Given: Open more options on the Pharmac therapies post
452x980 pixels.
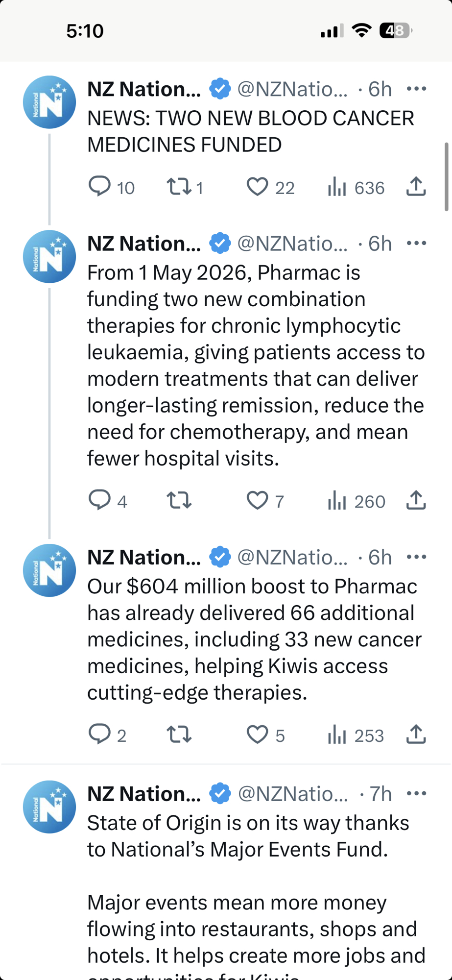Looking at the screenshot, I should click(416, 243).
